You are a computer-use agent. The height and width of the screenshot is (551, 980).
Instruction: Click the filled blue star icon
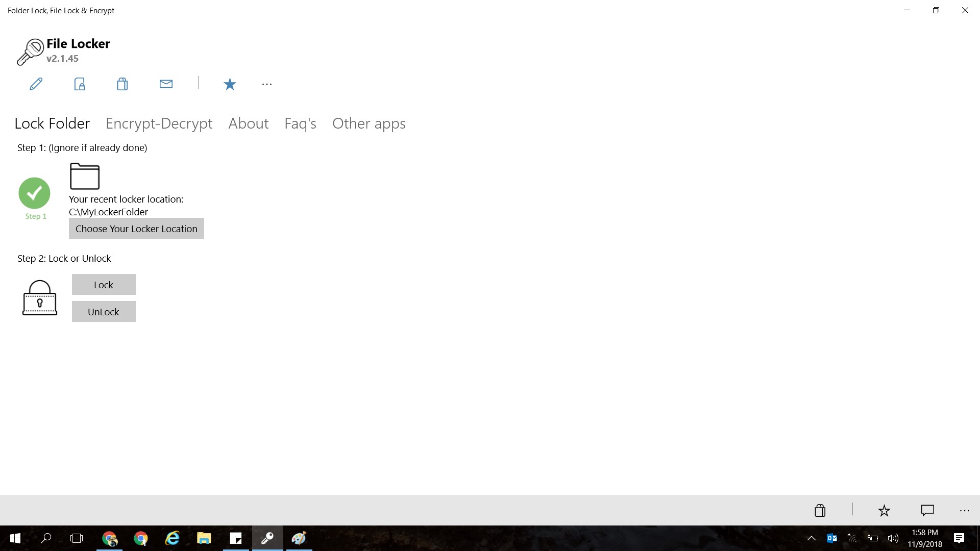[x=230, y=84]
